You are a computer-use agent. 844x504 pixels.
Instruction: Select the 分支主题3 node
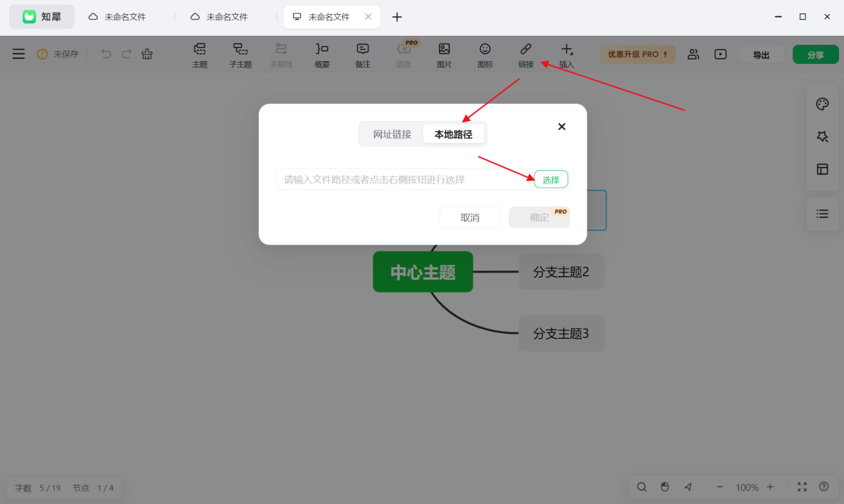tap(561, 333)
